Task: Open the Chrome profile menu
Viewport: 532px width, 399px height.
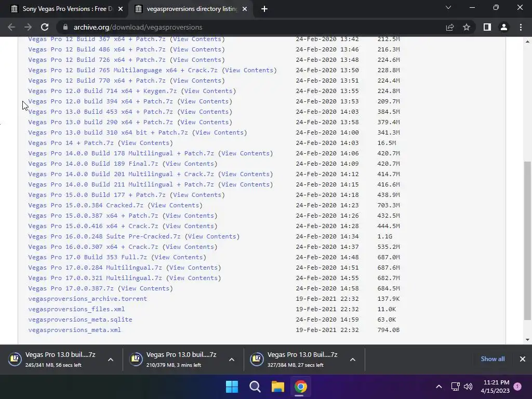Action: click(x=504, y=27)
